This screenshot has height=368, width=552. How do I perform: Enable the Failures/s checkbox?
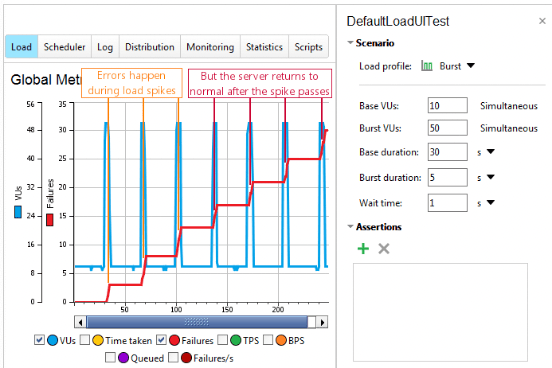click(173, 357)
